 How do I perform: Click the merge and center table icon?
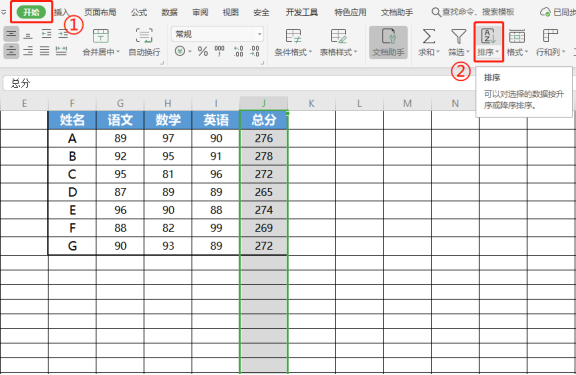pos(100,36)
